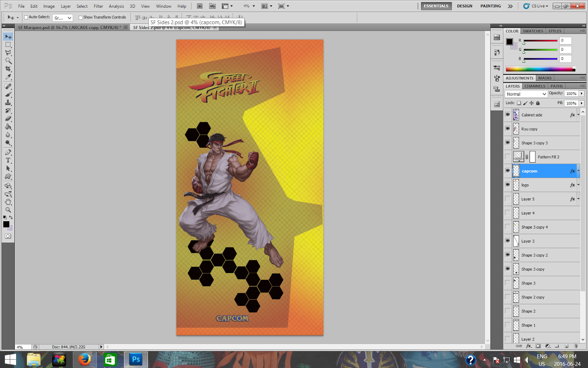588x368 pixels.
Task: Open the Filter menu
Action: (98, 6)
